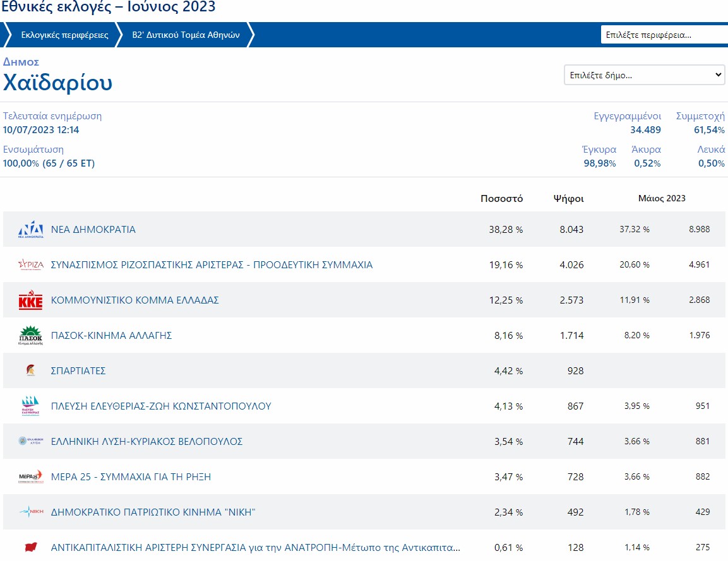Open the ΚΟΜΜΟΥΝΙΣΤΙΚΟ ΚΟΜΜΑ ΕΛΛΑΔΑΣ link
Viewport: 728px width, 561px height.
(x=134, y=300)
